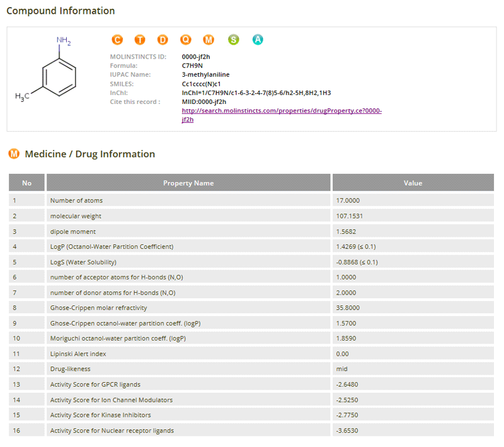Click the value 107.1531
Image resolution: width=504 pixels, height=447 pixels.
tap(350, 216)
